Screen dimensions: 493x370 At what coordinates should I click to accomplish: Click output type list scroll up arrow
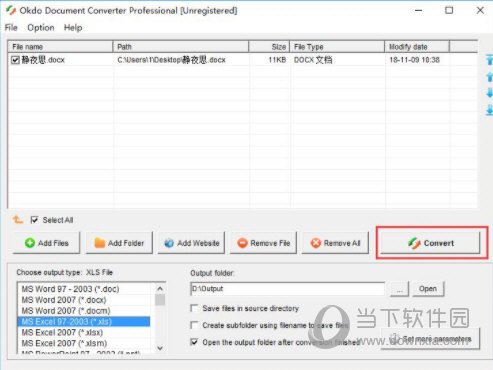coord(160,288)
